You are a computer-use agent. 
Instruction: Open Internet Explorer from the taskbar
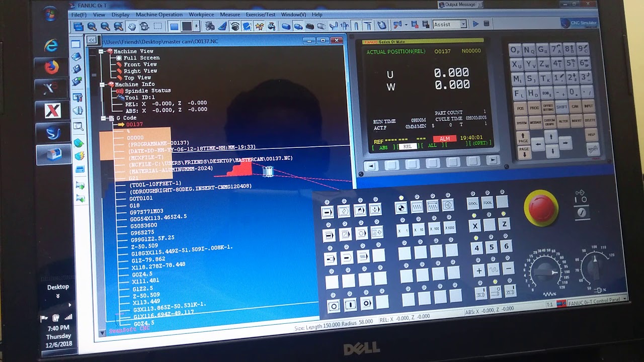[51, 46]
